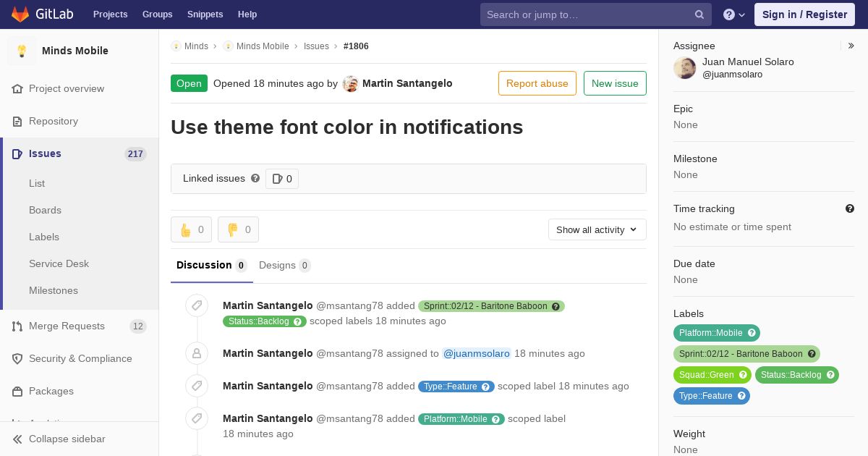
Task: Open assignee Juan Manuel Solaro's avatar
Action: click(685, 68)
